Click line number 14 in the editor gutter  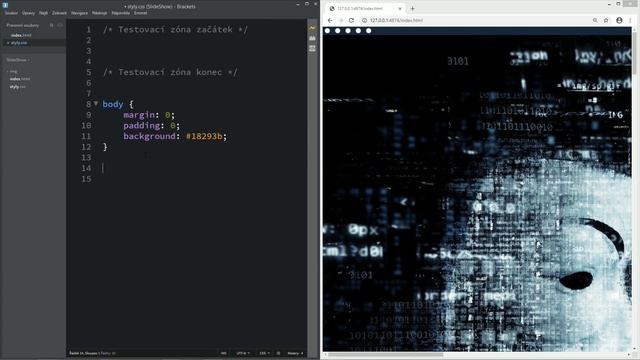coord(86,168)
